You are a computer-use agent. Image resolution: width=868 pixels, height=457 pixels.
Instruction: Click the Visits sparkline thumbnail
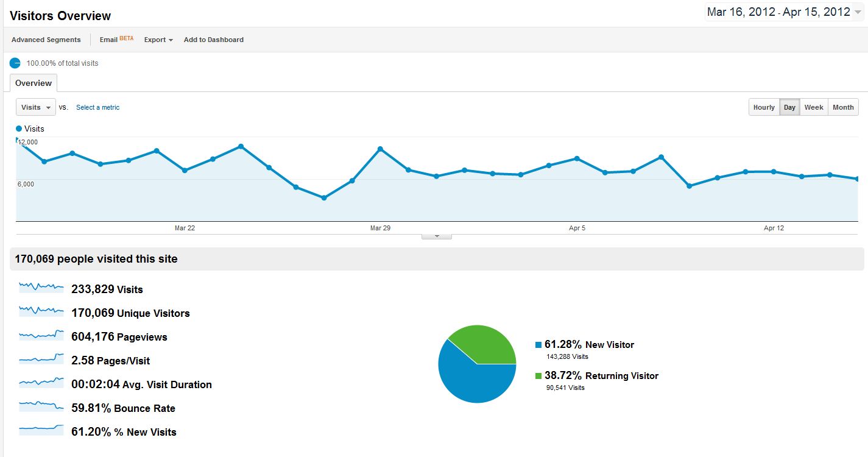click(41, 286)
